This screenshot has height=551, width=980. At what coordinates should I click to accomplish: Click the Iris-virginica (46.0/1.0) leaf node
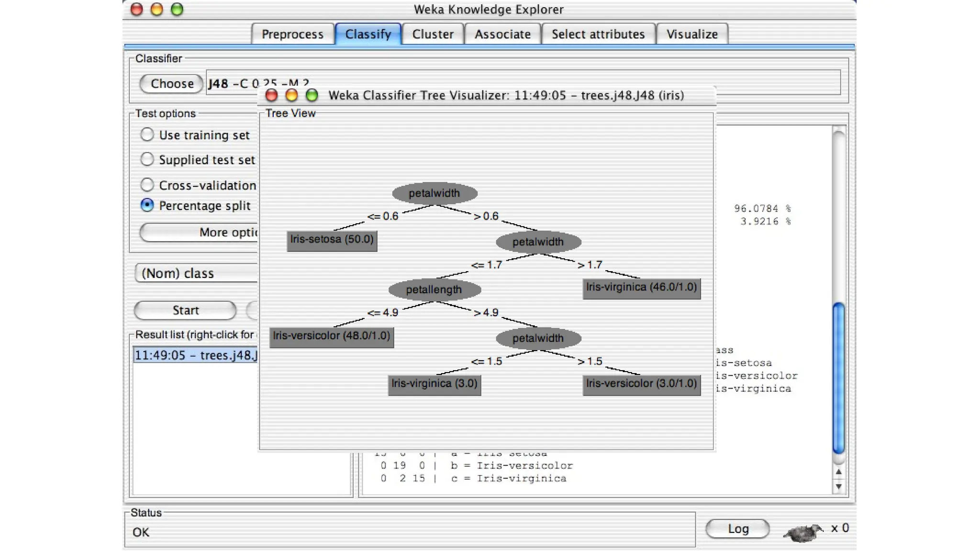pyautogui.click(x=641, y=288)
